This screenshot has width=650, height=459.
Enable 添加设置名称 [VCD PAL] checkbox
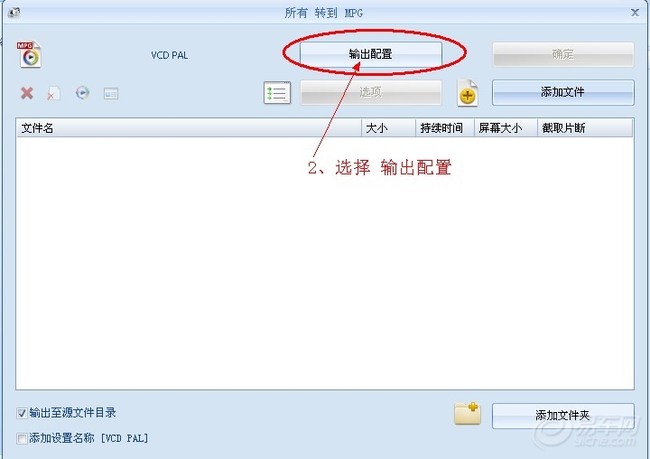coord(22,438)
